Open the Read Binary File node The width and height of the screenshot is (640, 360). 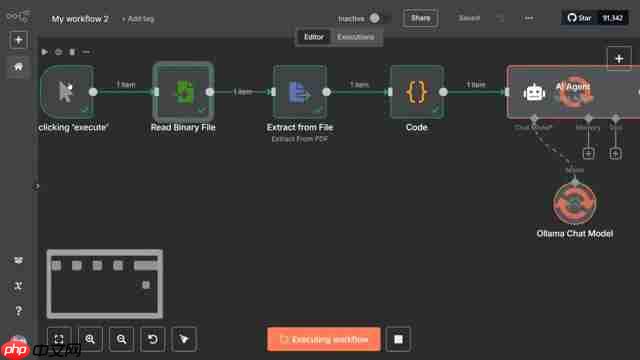[183, 92]
